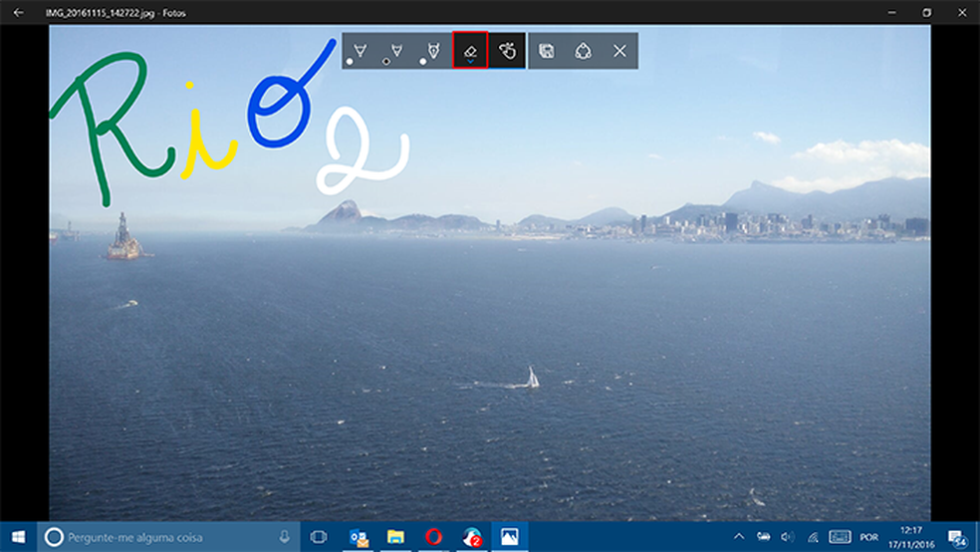Open Outlook from the taskbar

tap(359, 537)
